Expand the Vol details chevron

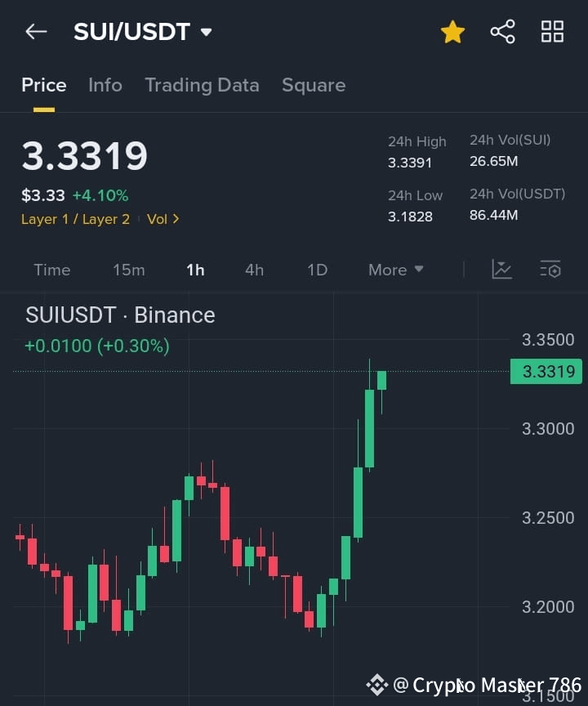pyautogui.click(x=163, y=219)
